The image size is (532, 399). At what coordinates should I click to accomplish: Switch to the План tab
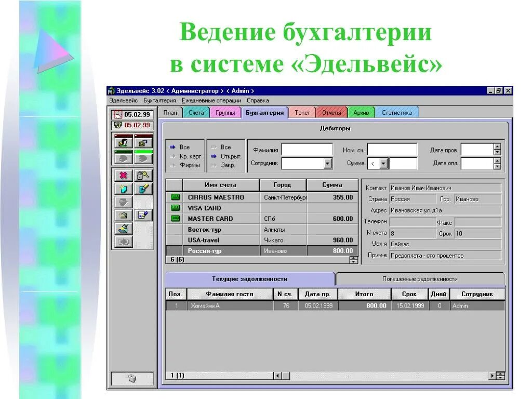tap(170, 113)
